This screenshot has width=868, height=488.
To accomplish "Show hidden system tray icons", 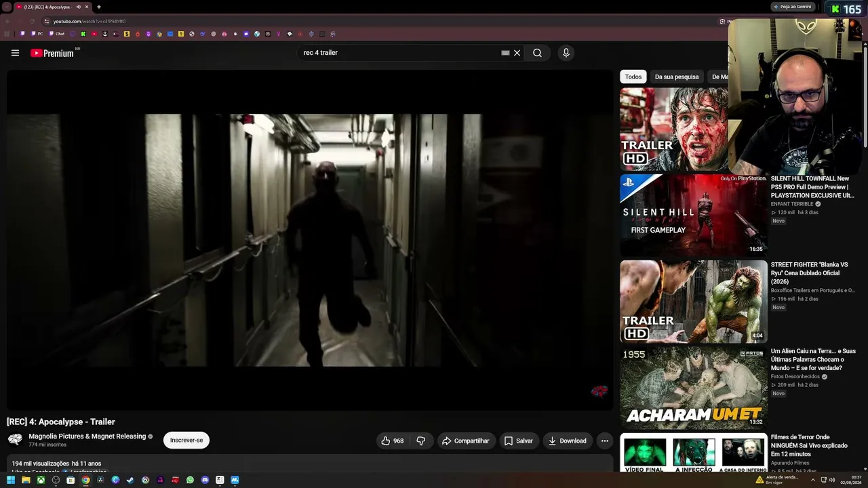I will click(812, 480).
